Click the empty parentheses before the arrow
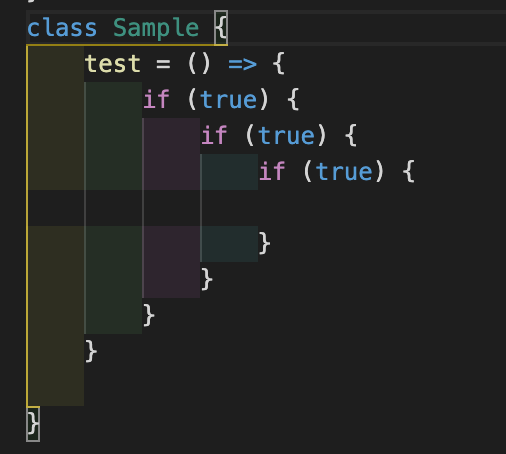This screenshot has height=454, width=506. [199, 64]
